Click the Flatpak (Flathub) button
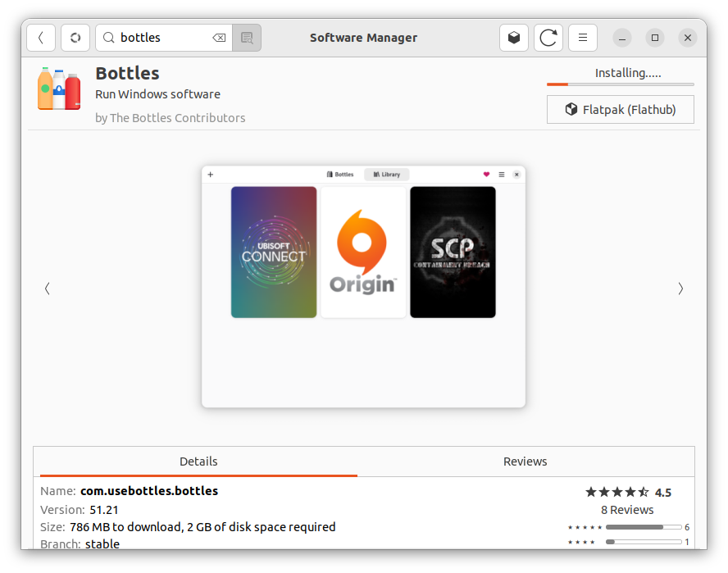Image resolution: width=728 pixels, height=573 pixels. (621, 110)
